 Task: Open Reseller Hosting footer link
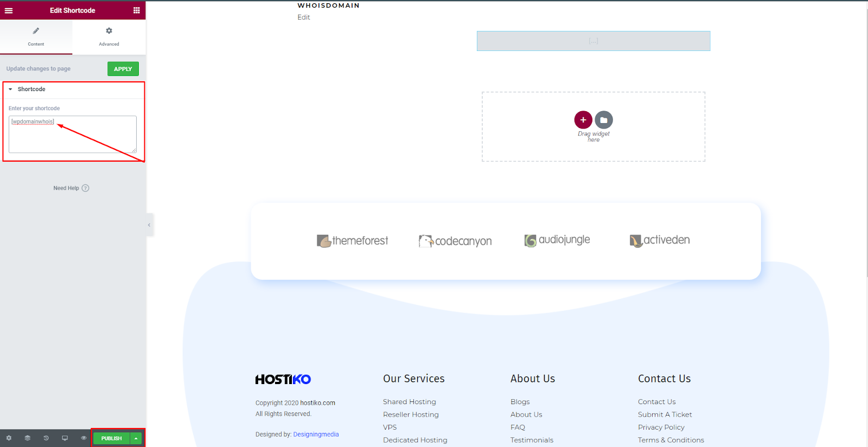pyautogui.click(x=411, y=414)
